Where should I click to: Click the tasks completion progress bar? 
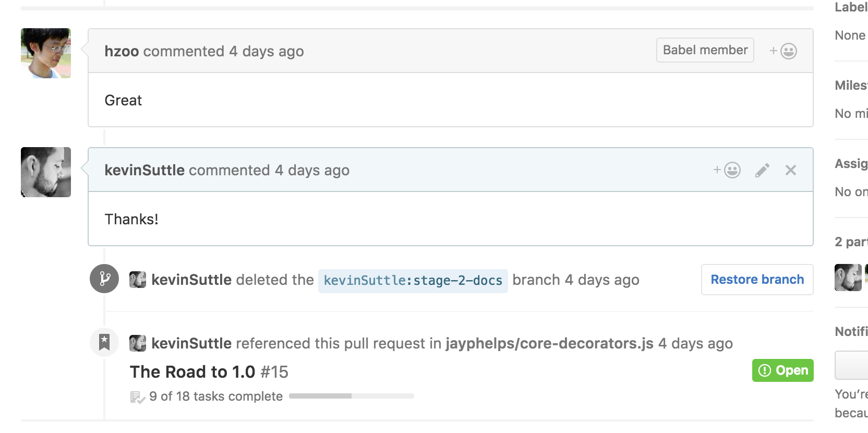click(352, 396)
